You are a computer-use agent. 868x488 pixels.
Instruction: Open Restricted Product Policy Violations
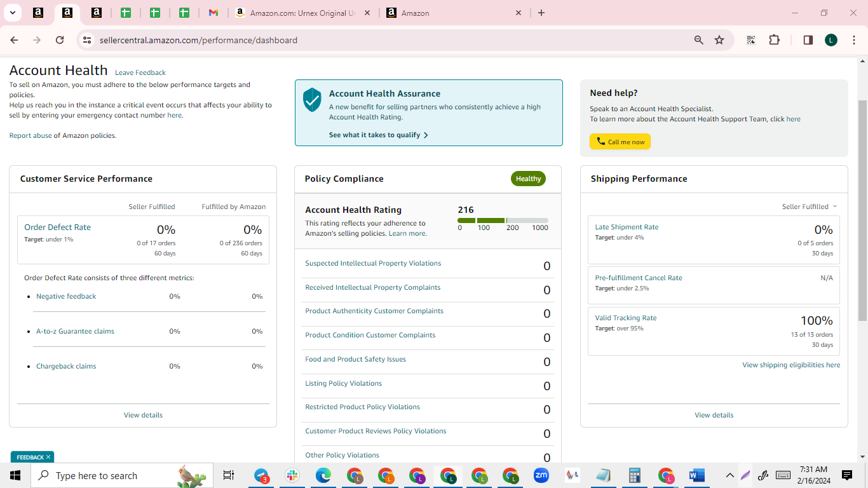(362, 407)
